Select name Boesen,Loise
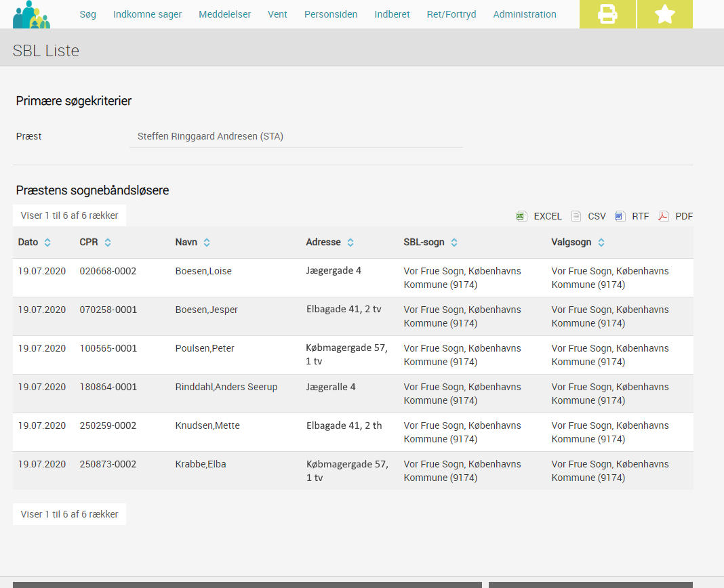Screen dimensions: 724x588 point(203,271)
